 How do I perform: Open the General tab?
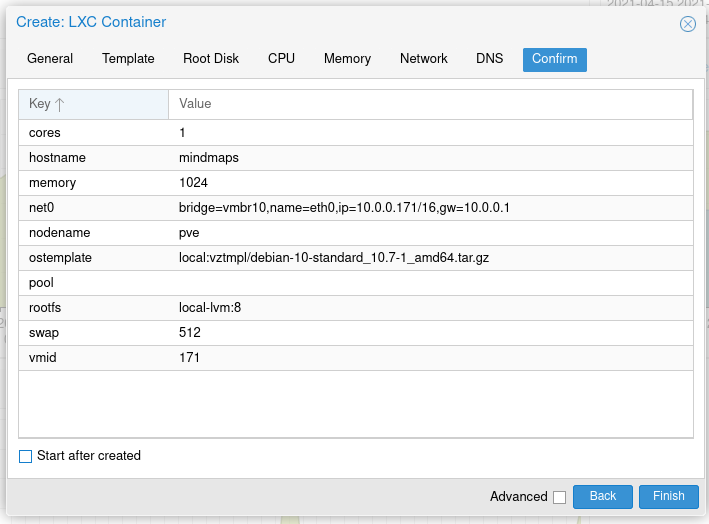(x=50, y=59)
